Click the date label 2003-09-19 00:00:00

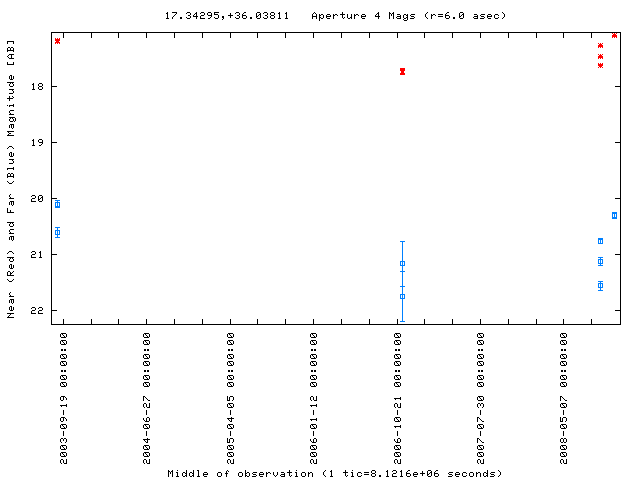coord(64,398)
